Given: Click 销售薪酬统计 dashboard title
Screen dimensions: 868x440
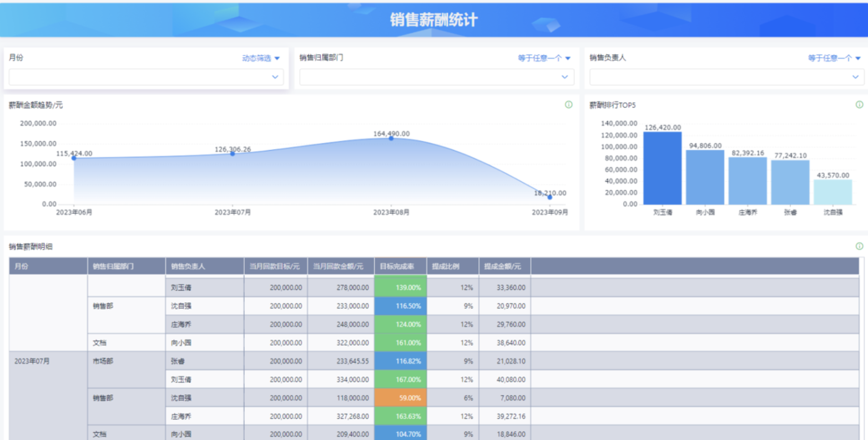Looking at the screenshot, I should pos(433,20).
